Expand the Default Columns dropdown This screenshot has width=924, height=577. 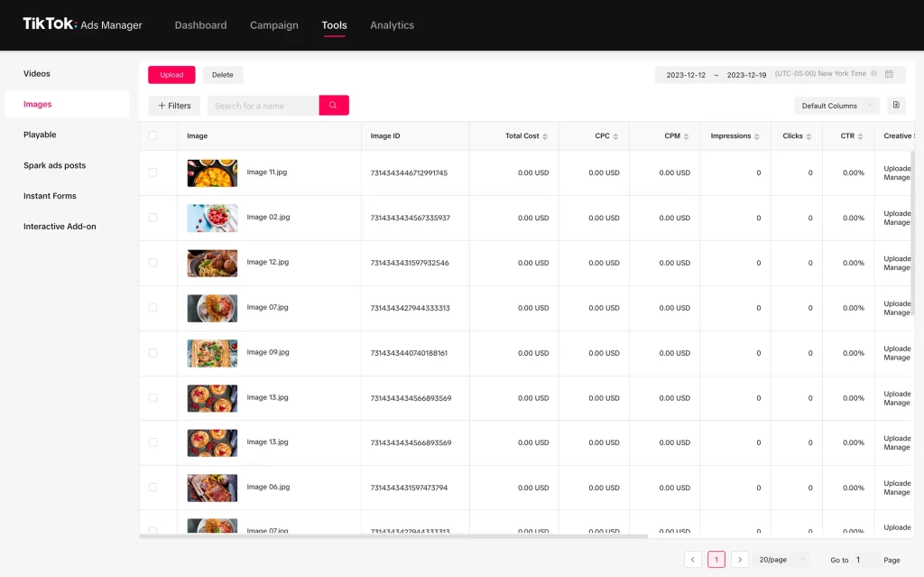pos(836,106)
